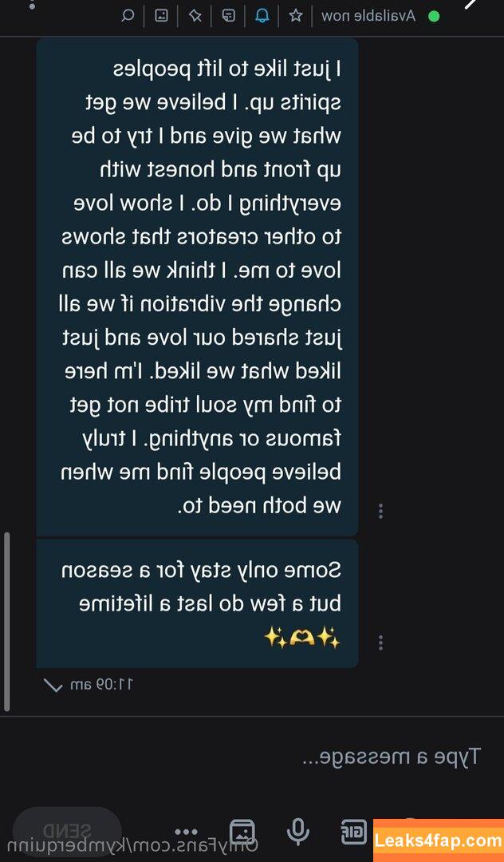Open more composer options dots
Viewport: 504px width, 862px height.
click(x=186, y=831)
